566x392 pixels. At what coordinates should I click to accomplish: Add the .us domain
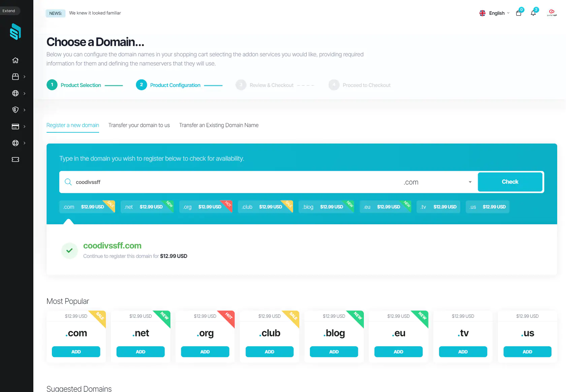click(528, 352)
